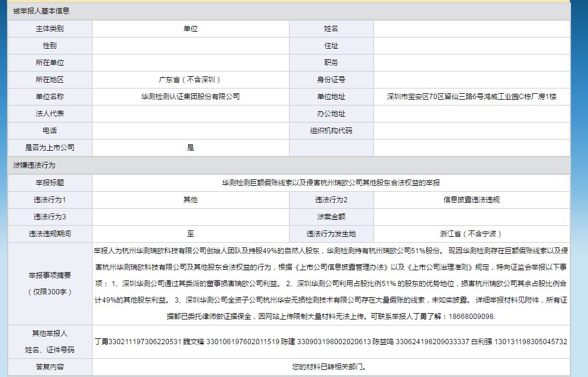Click the address starting 深圳市宝安区70区
Image resolution: width=588 pixels, height=377 pixels.
472,96
